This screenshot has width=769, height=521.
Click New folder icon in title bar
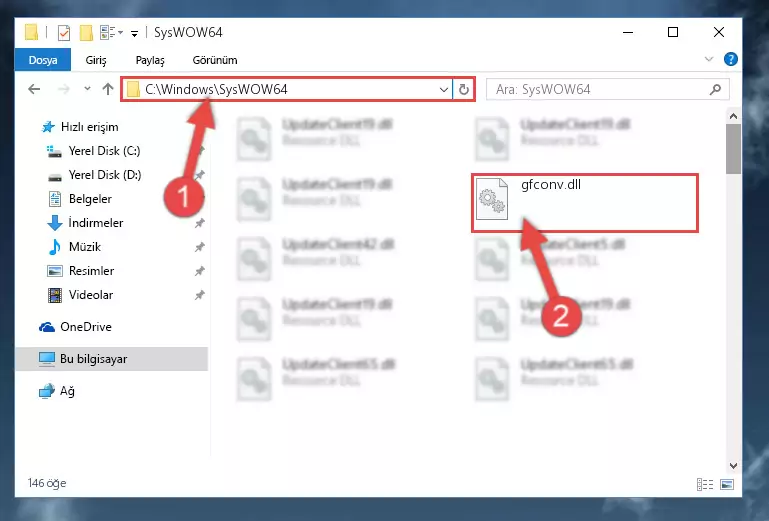pyautogui.click(x=86, y=33)
